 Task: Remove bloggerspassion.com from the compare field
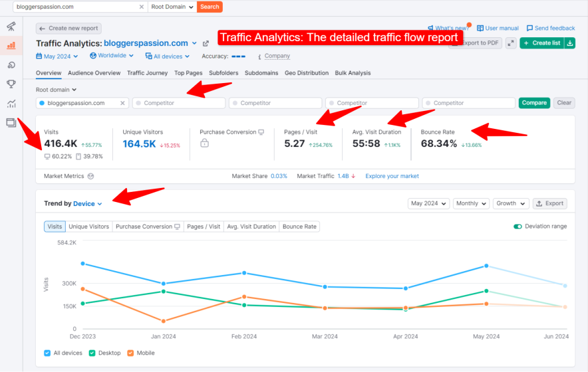pyautogui.click(x=122, y=103)
